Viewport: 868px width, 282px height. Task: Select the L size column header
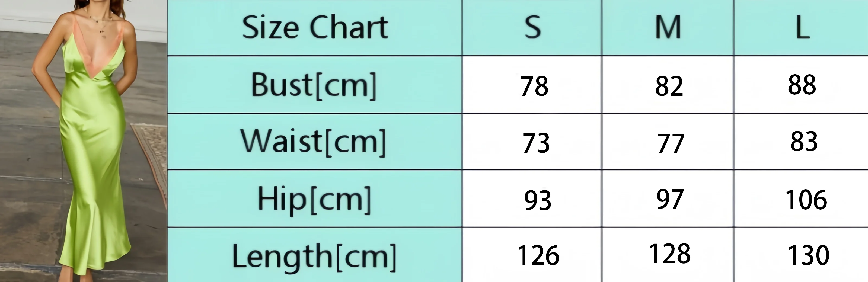coord(801,28)
